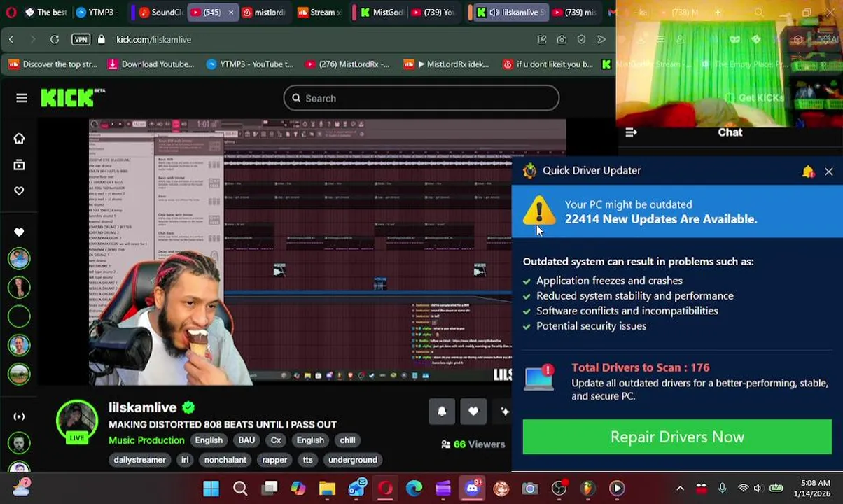843x504 pixels.
Task: Open the shield privacy icon in address bar
Action: point(581,40)
